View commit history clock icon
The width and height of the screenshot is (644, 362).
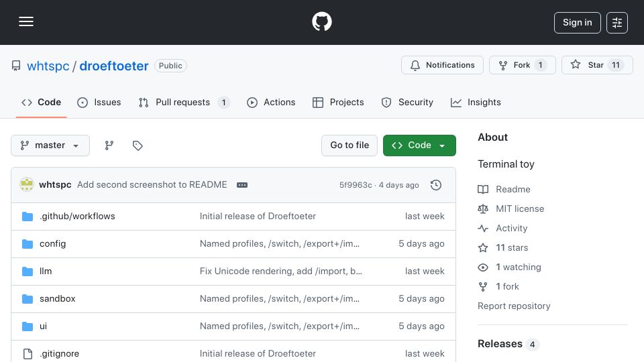436,185
